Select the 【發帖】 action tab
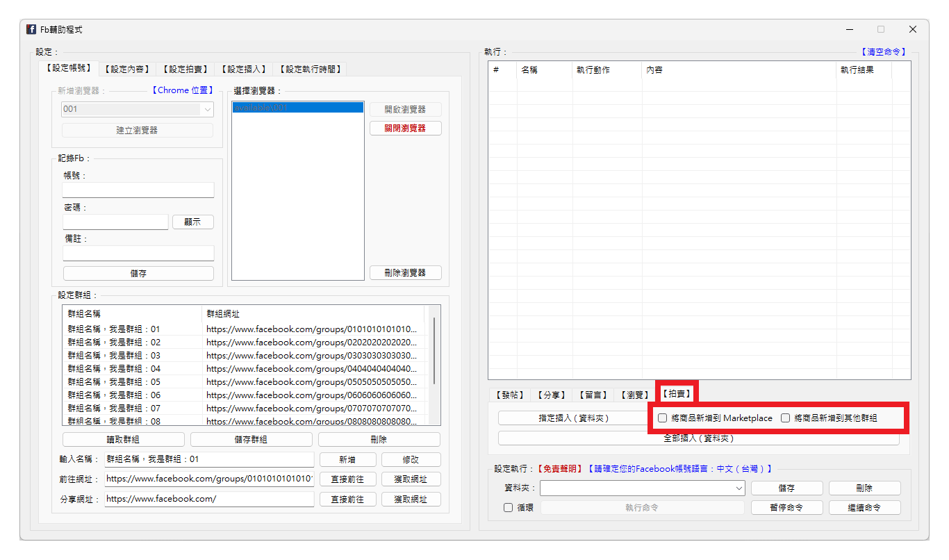The width and height of the screenshot is (949, 560). point(511,395)
